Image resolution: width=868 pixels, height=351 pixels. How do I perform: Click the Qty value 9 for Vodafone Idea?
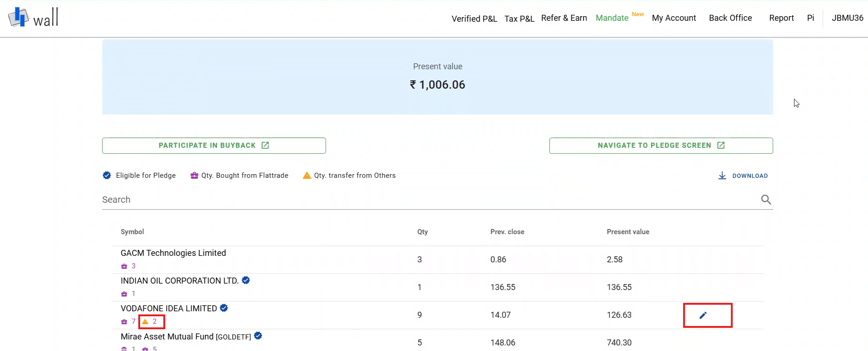pos(419,315)
